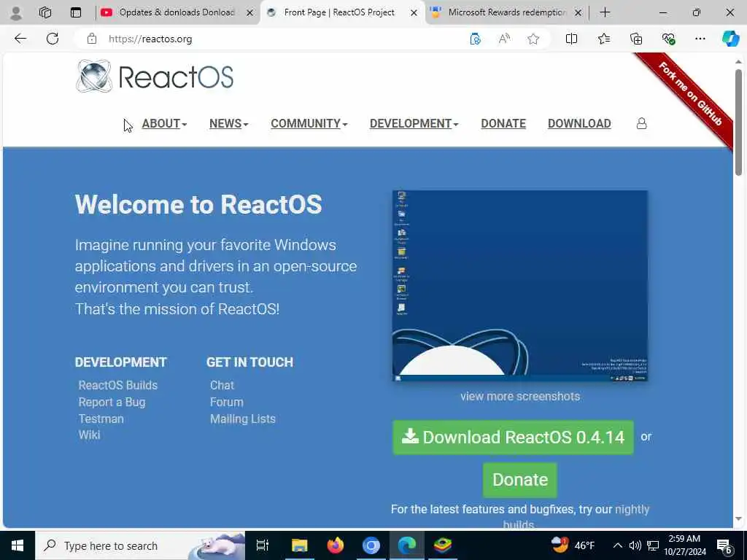747x560 pixels.
Task: Click the browser profile avatar icon
Action: point(16,13)
